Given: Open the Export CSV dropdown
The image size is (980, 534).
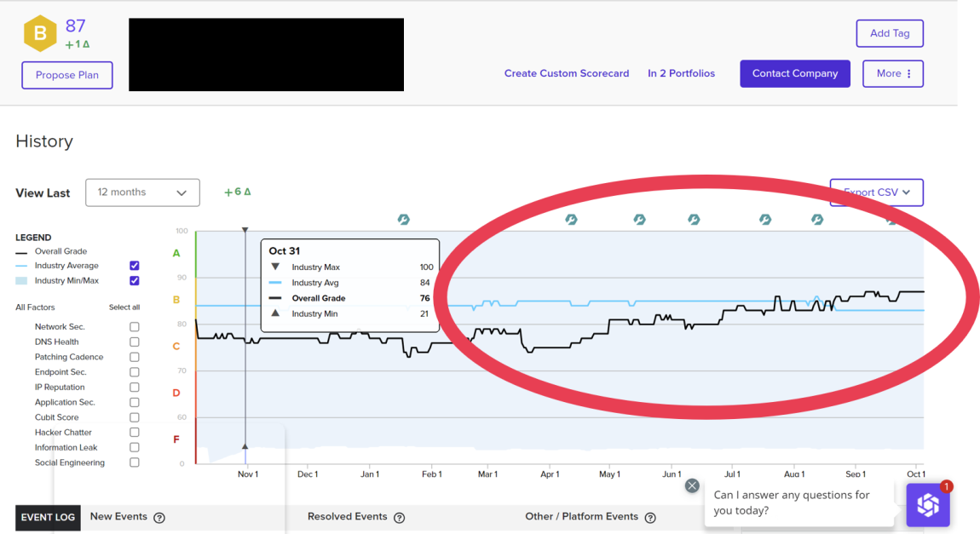Looking at the screenshot, I should pos(876,192).
